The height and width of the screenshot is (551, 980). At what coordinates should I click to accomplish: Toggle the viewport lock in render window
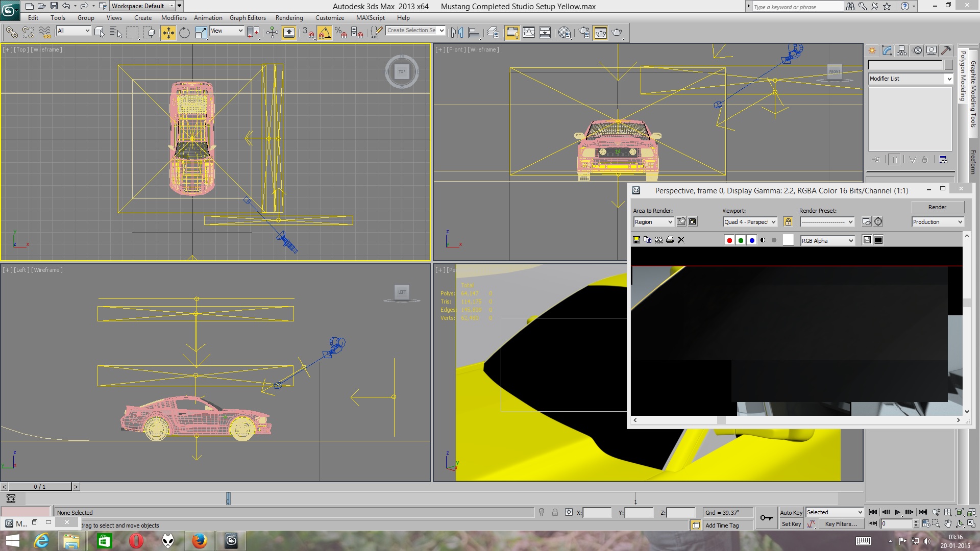(x=789, y=221)
